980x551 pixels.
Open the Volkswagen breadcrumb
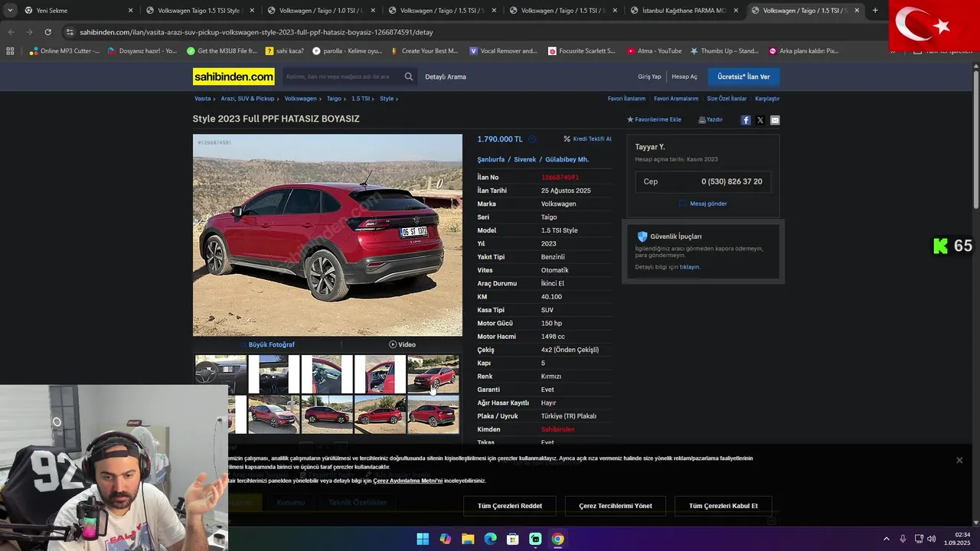[x=300, y=99]
